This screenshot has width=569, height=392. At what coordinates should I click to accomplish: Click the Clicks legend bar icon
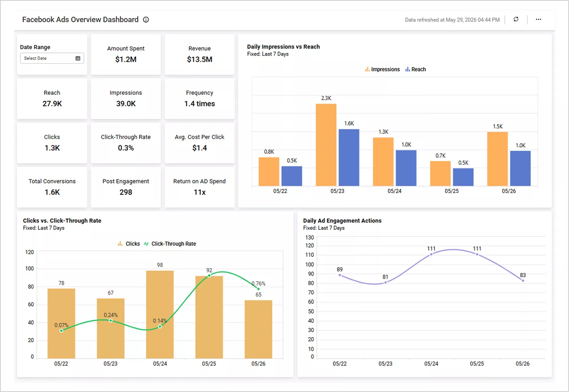pyautogui.click(x=120, y=244)
